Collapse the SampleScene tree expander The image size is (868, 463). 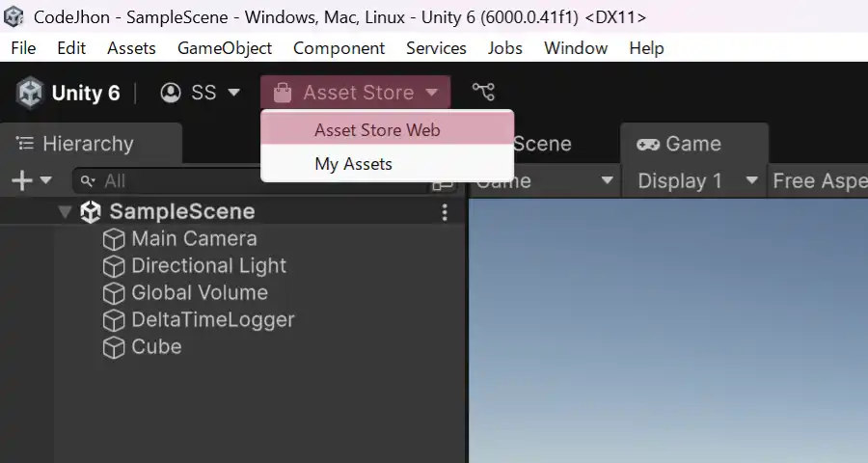(x=66, y=212)
